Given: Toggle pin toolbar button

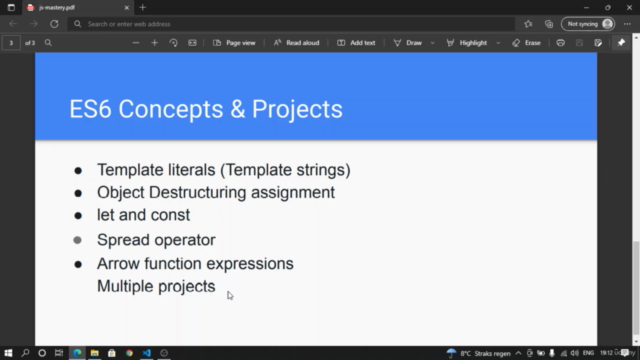Looking at the screenshot, I should (621, 43).
